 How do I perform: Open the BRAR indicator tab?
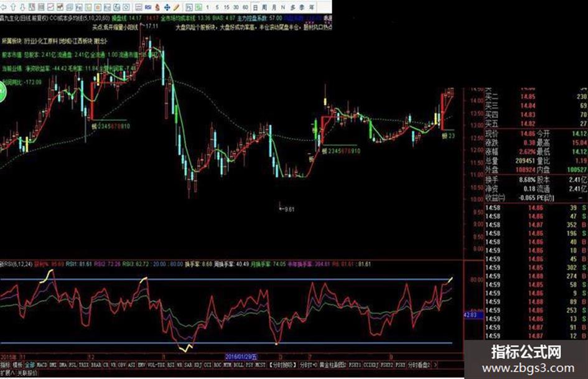pyautogui.click(x=96, y=365)
